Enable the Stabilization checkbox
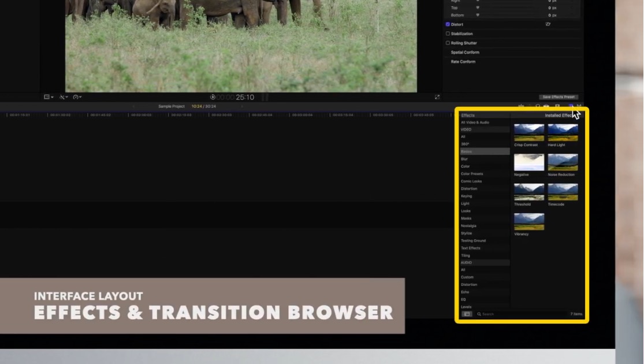 coord(448,34)
